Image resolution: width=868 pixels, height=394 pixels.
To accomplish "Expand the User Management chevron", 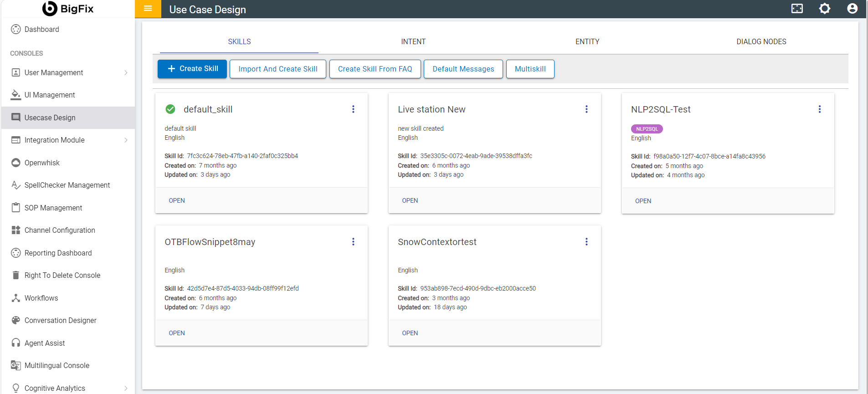I will 126,73.
